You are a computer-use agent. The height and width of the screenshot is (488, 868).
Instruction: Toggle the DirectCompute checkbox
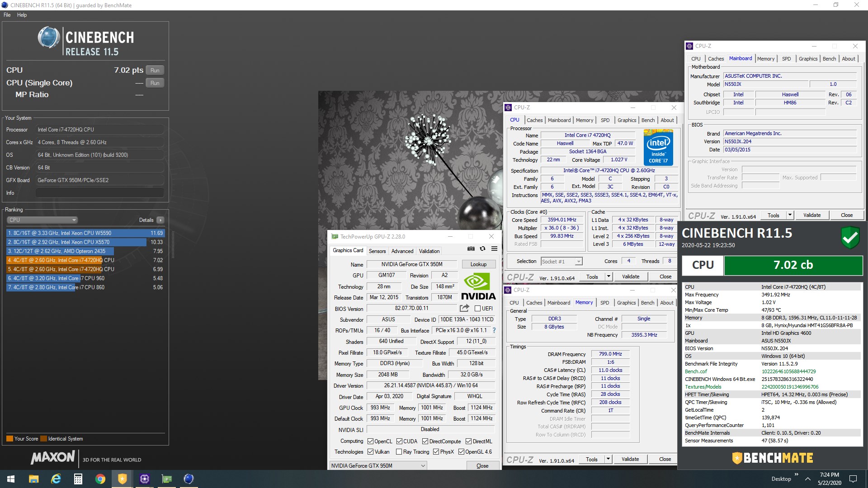coord(425,441)
